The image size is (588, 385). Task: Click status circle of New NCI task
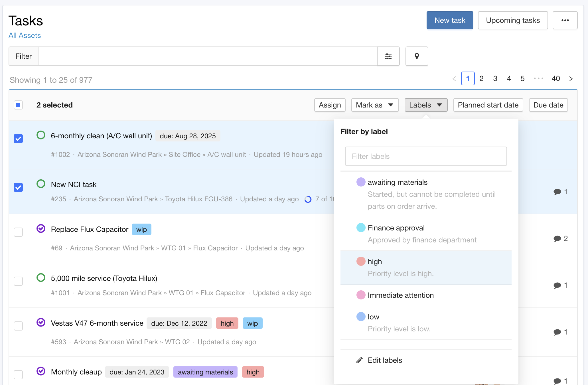pyautogui.click(x=41, y=184)
